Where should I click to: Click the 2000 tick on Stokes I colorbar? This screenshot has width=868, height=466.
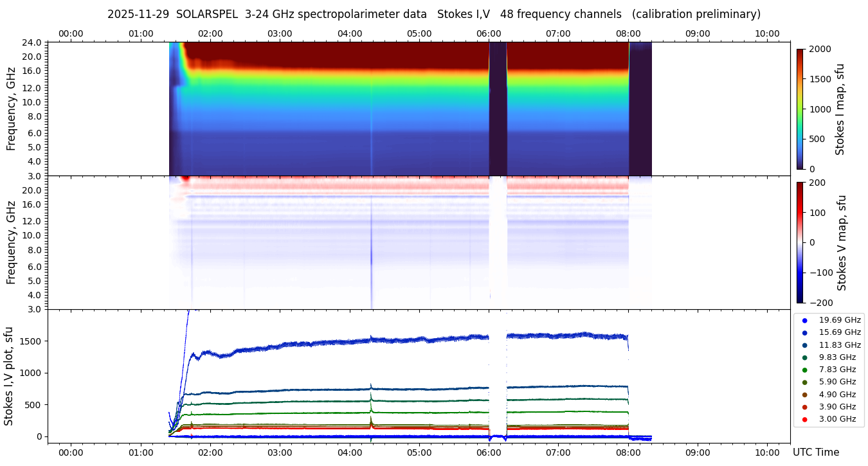[819, 49]
